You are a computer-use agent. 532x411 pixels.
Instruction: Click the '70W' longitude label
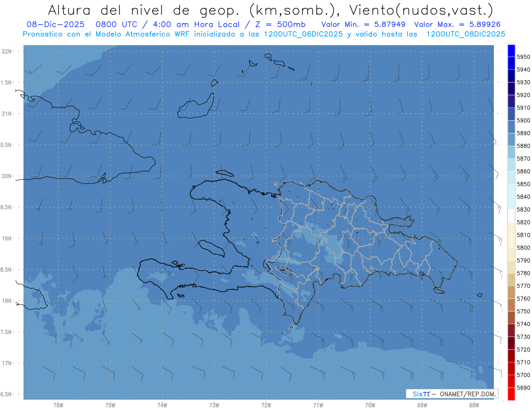click(x=370, y=405)
